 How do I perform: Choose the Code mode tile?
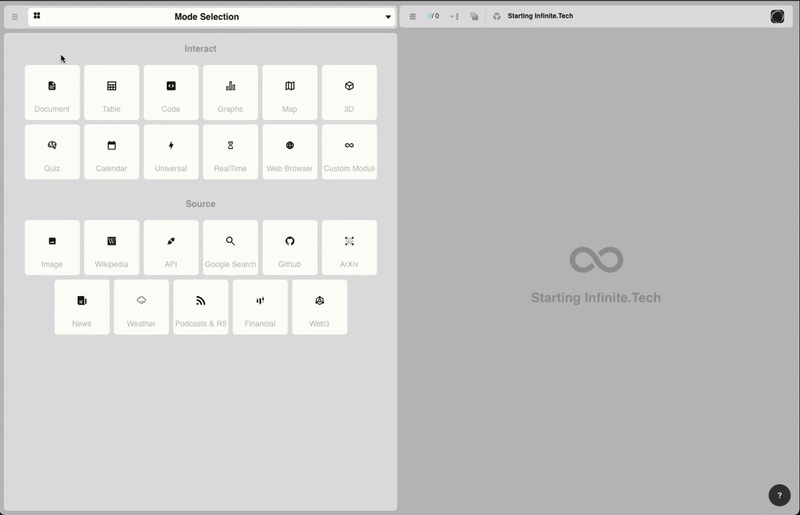(x=171, y=92)
